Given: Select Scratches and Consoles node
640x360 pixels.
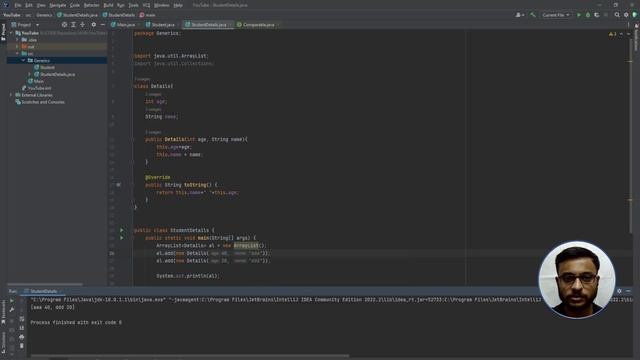Looking at the screenshot, I should pyautogui.click(x=40, y=102).
